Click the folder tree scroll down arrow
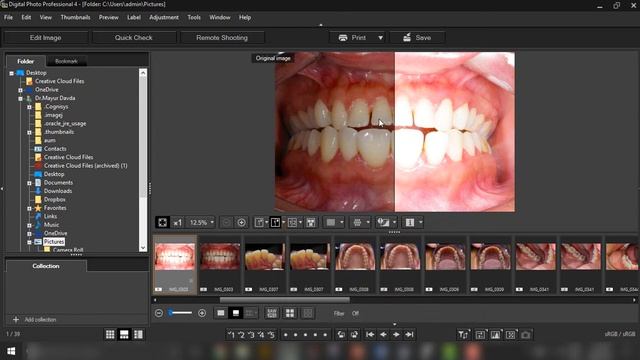Screen dimensions: 640x360 point(143,248)
